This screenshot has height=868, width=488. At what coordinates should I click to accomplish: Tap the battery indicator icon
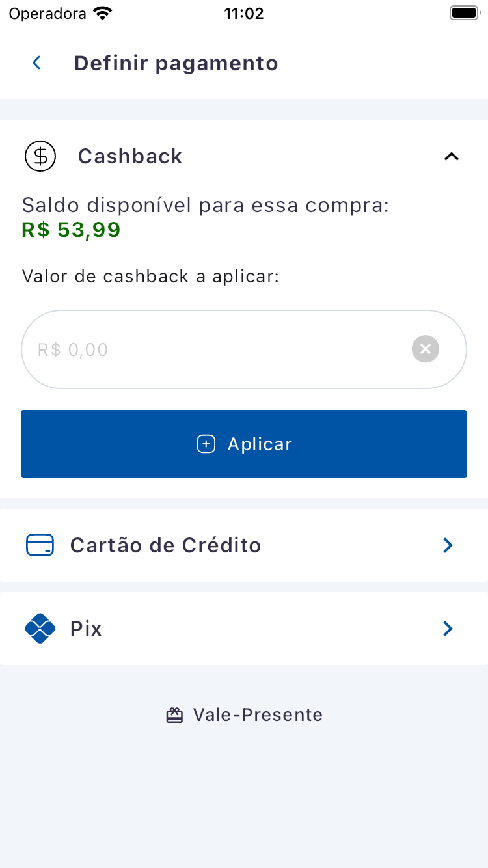(464, 13)
